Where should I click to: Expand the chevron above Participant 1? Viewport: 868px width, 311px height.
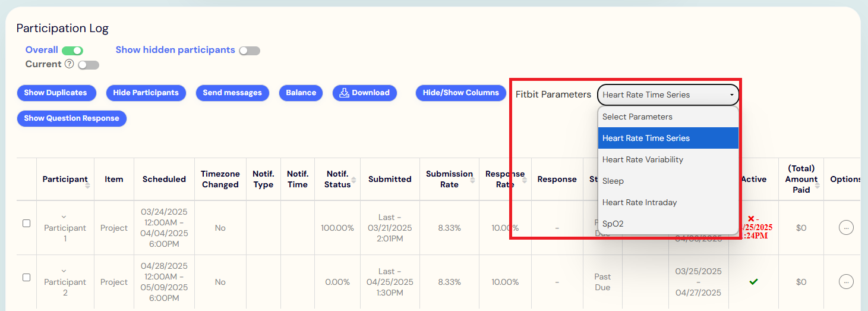coord(64,216)
